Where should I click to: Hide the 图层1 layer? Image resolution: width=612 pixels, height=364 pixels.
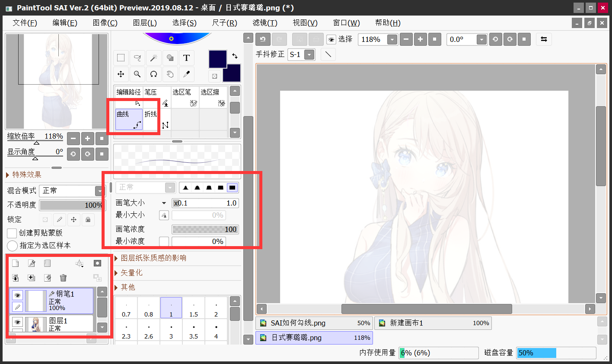click(17, 322)
